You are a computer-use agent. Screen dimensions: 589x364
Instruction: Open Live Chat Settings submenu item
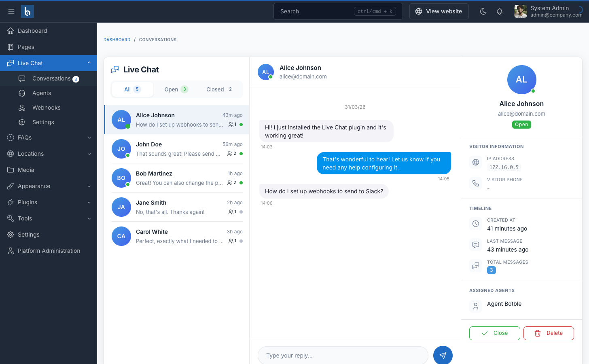(x=43, y=122)
